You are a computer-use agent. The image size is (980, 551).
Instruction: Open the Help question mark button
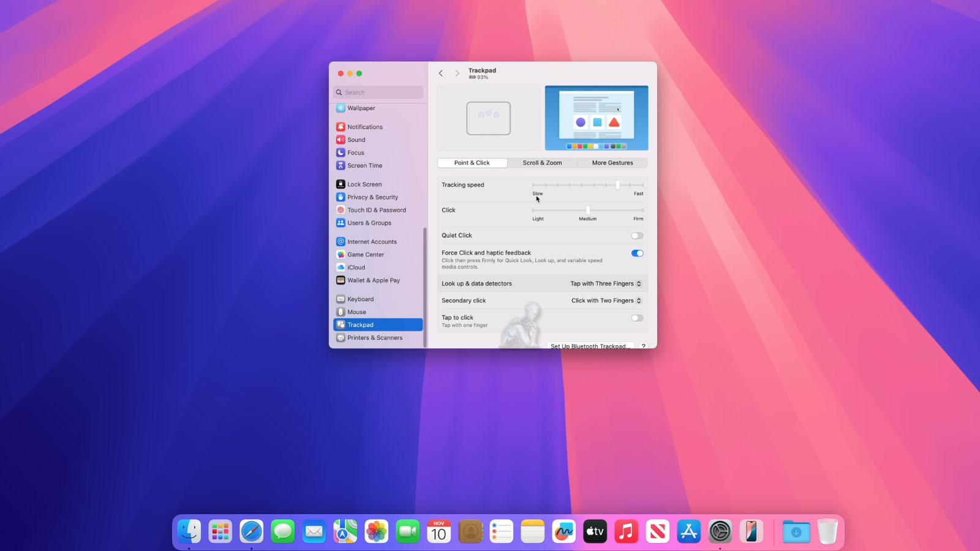[x=643, y=346]
